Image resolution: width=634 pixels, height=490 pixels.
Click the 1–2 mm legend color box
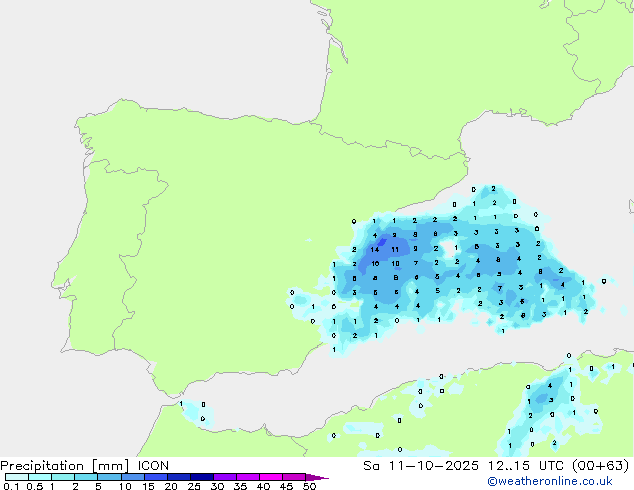(63, 477)
